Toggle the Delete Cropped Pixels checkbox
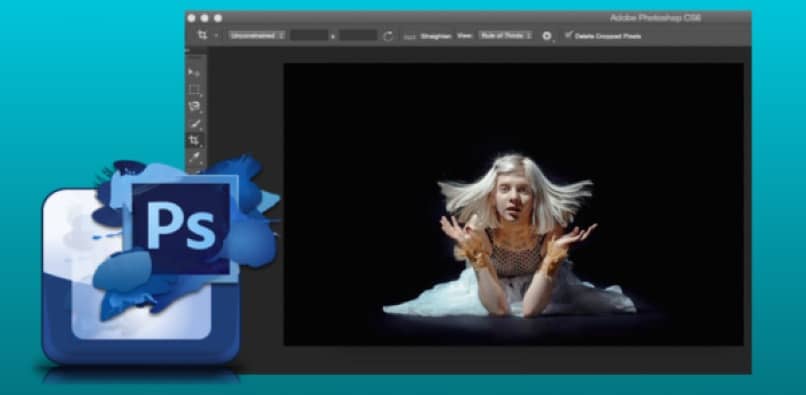The height and width of the screenshot is (395, 806). coord(569,35)
